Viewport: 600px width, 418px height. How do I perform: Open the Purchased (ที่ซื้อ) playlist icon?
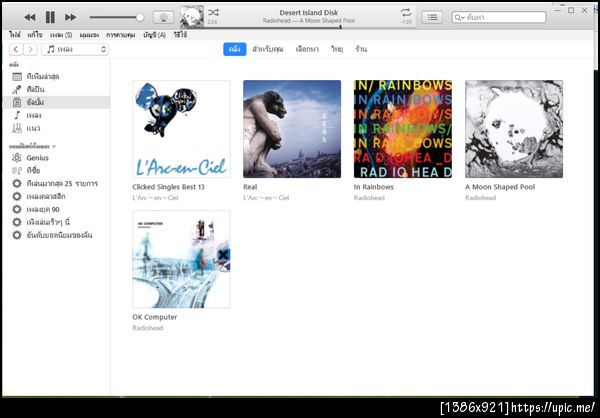17,171
